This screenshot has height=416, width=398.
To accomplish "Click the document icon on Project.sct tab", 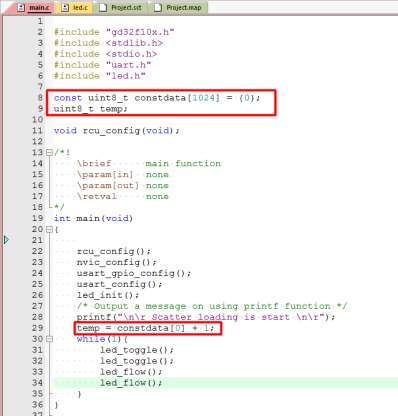I will point(103,7).
